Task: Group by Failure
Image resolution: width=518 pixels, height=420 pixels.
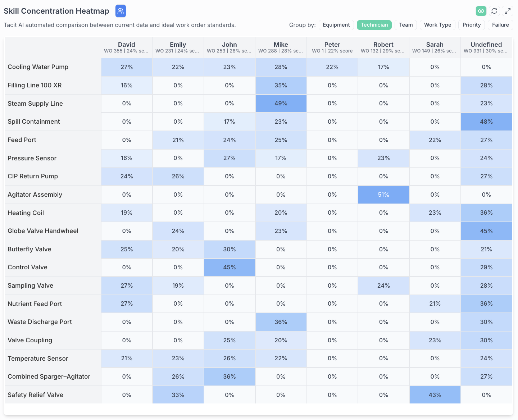Action: pyautogui.click(x=500, y=25)
